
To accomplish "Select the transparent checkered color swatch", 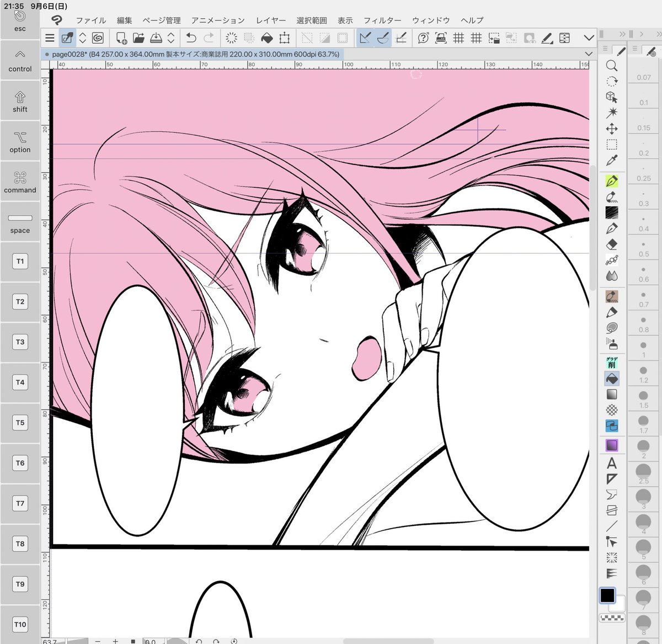I will (x=612, y=618).
